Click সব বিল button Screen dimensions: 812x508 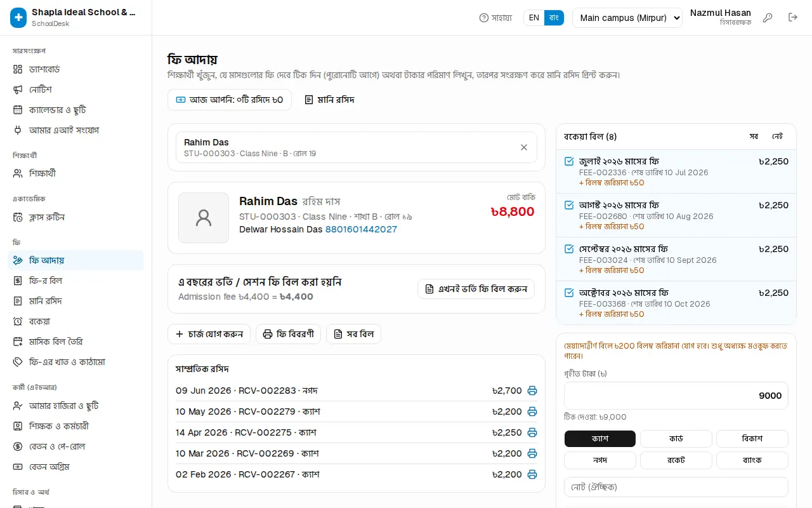(x=353, y=334)
